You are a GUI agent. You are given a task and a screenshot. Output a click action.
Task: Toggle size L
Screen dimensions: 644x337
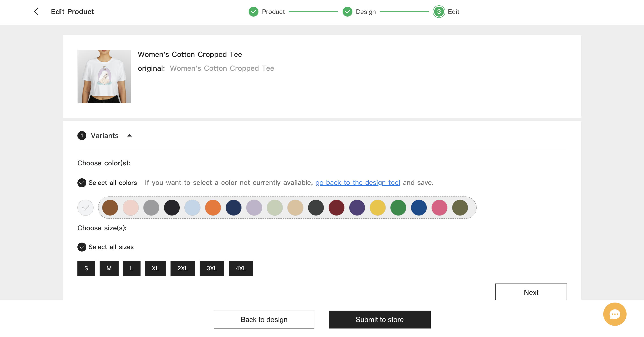132,268
